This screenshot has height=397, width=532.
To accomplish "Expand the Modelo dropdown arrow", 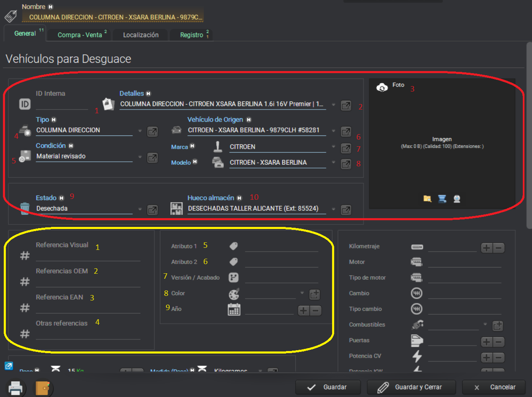I will [x=333, y=163].
